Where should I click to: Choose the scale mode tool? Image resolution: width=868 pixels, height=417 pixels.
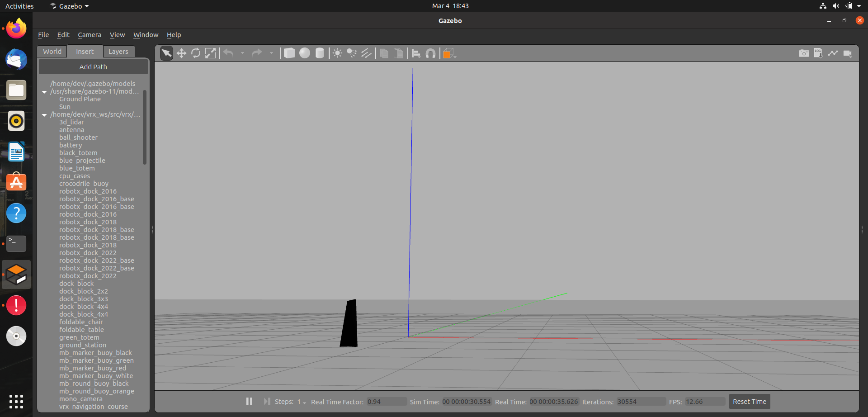210,53
